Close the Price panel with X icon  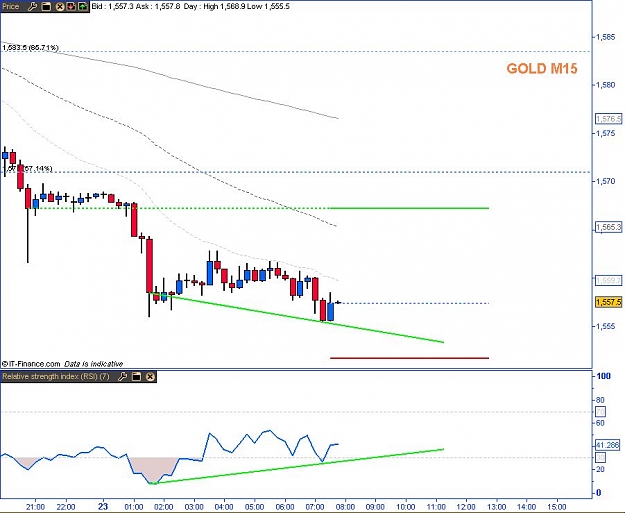pos(59,6)
